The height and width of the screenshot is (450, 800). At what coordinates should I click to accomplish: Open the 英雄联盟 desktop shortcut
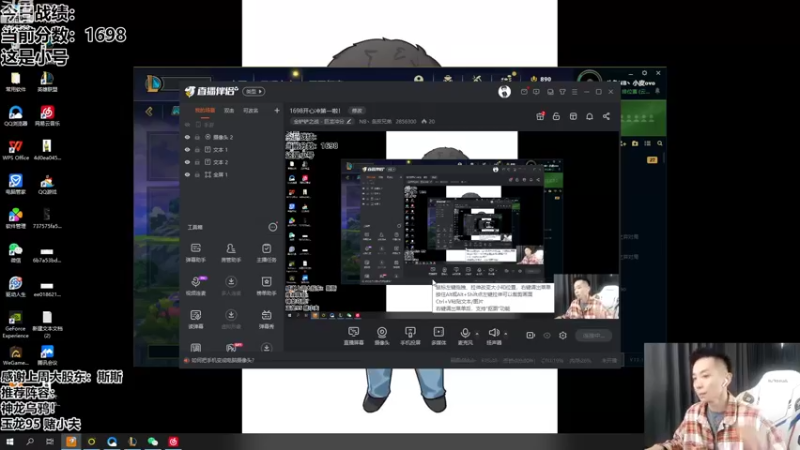[47, 82]
